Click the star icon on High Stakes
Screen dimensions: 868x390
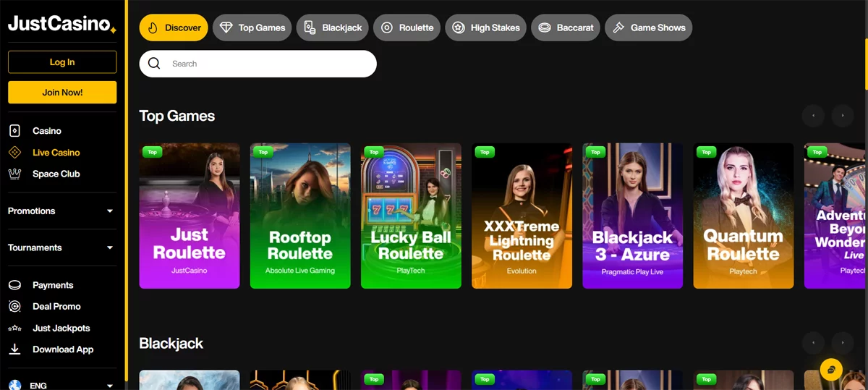[x=459, y=27]
